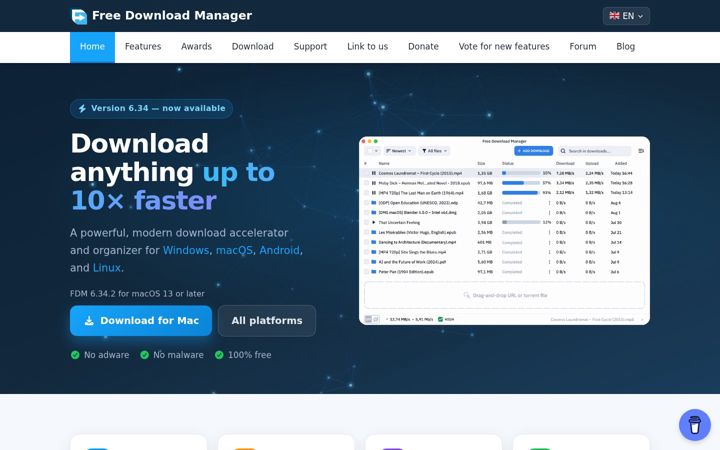The height and width of the screenshot is (450, 720).
Task: Follow the Windows platform link
Action: (x=186, y=250)
